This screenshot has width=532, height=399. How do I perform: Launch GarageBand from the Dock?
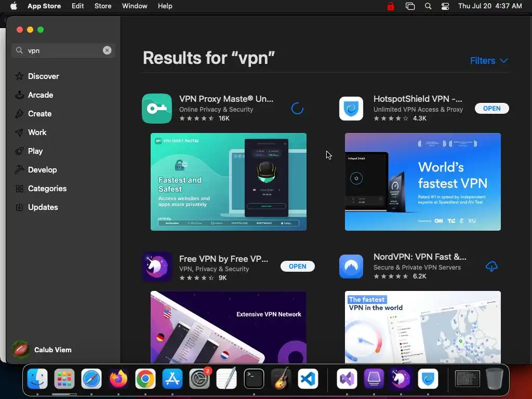(281, 379)
